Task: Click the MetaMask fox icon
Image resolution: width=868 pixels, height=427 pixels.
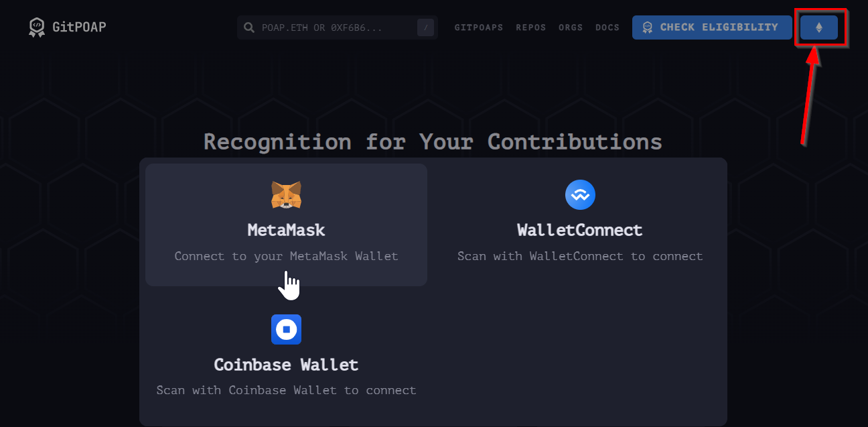Action: [286, 195]
